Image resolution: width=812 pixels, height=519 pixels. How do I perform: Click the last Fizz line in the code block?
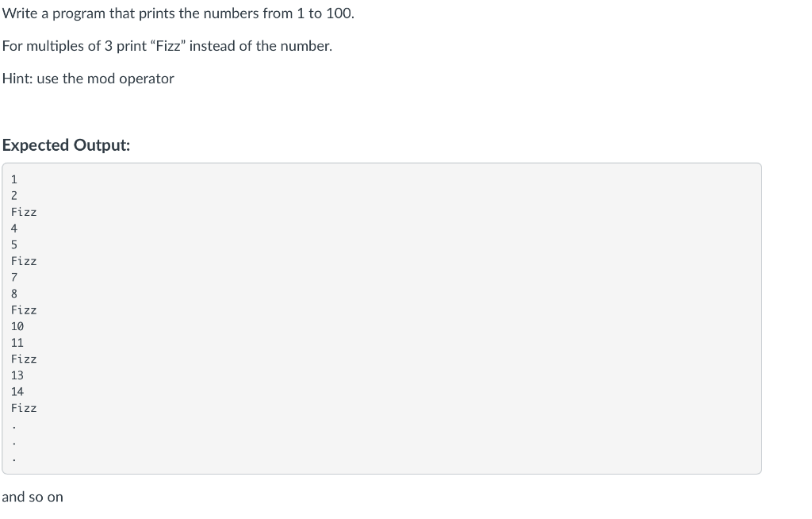click(x=24, y=408)
